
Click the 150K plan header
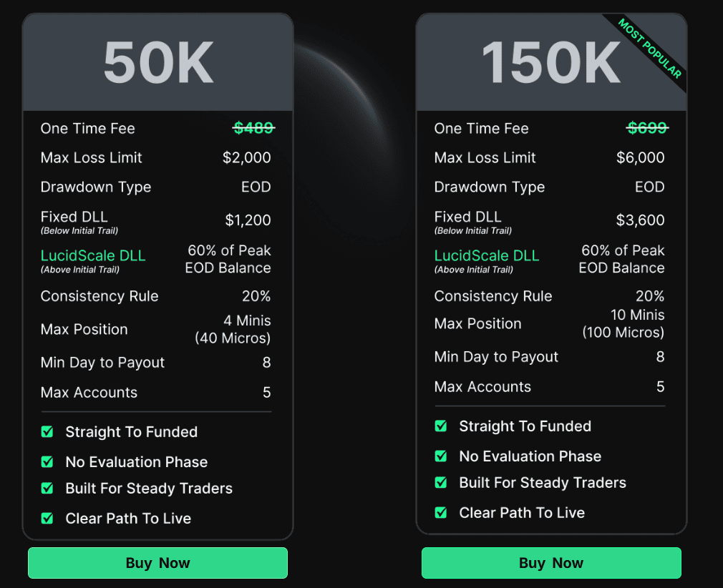point(551,63)
